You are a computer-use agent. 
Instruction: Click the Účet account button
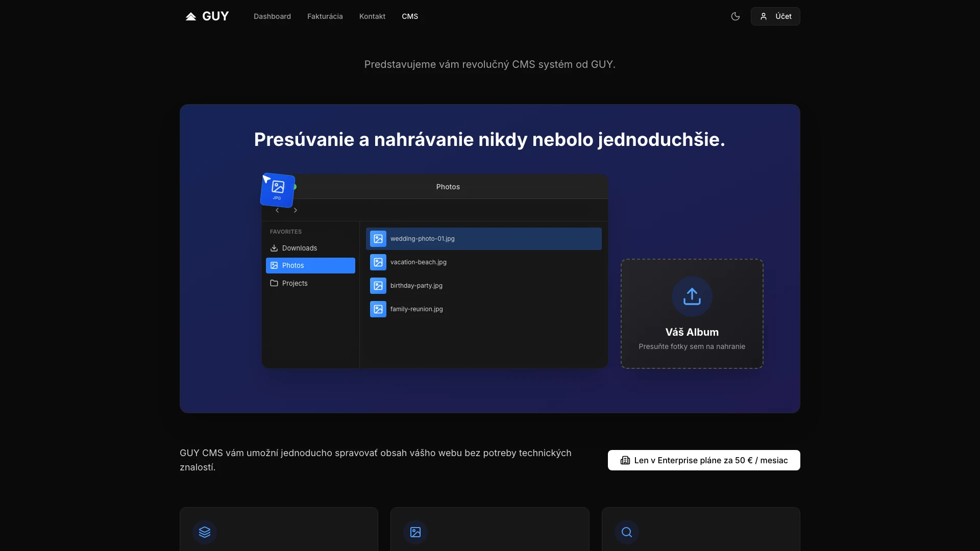tap(775, 16)
